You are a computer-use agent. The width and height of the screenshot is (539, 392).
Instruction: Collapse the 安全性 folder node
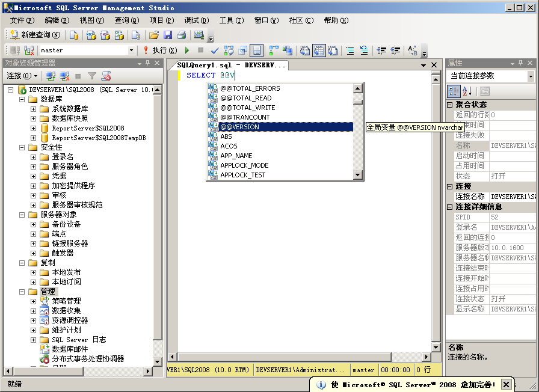(x=22, y=147)
